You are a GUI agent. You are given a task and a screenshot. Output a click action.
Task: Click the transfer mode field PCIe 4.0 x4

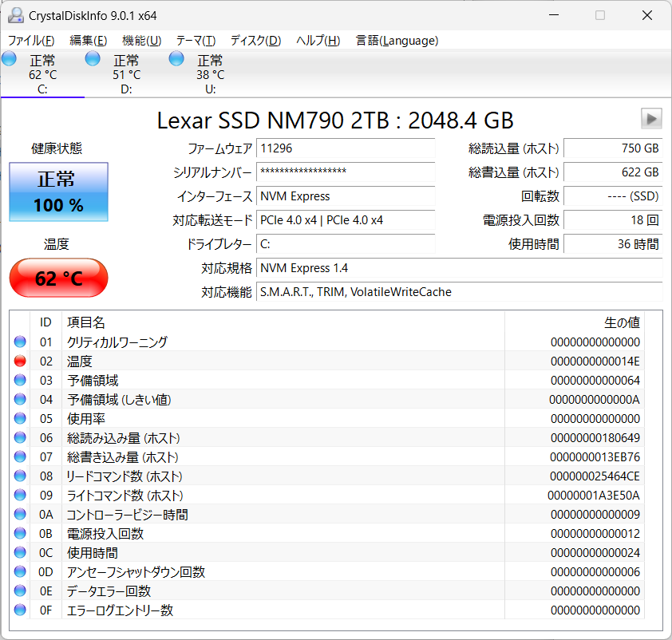346,220
